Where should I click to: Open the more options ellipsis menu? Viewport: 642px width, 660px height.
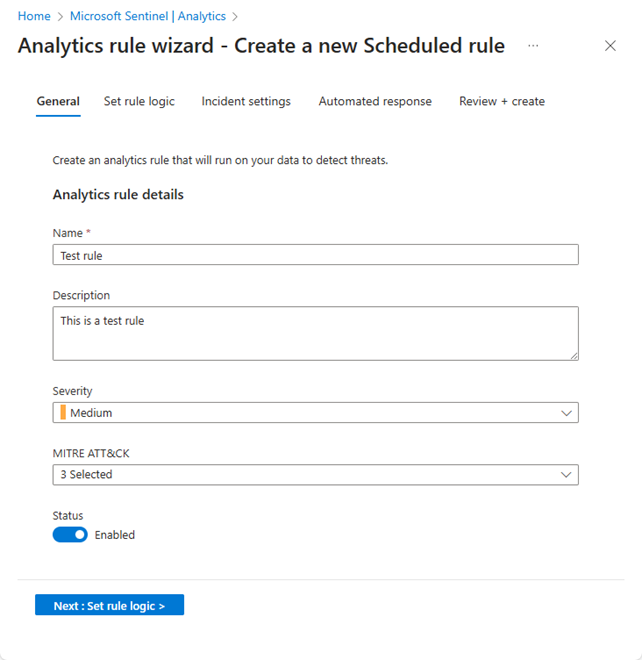533,46
